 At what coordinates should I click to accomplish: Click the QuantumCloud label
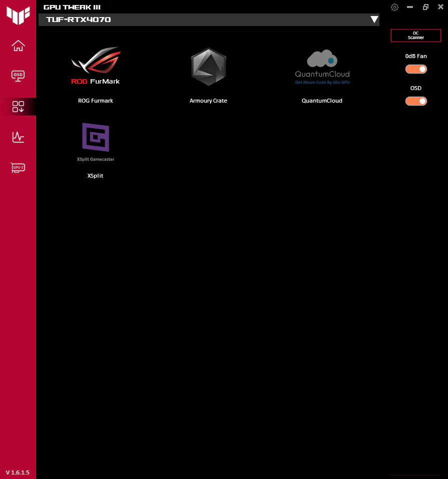coord(322,101)
